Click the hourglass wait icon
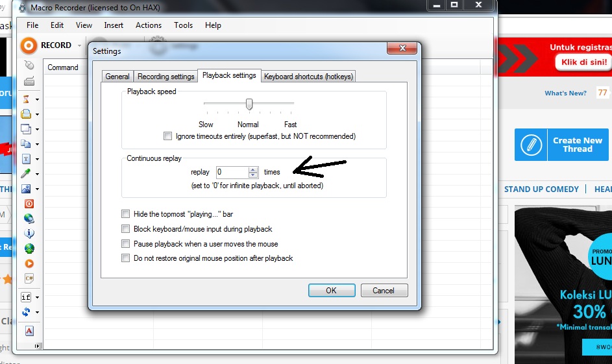The image size is (612, 364). point(27,99)
